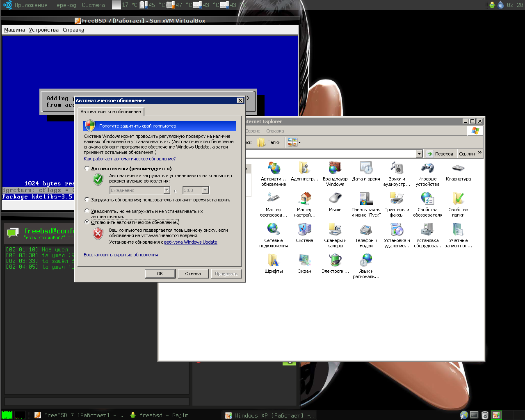Image resolution: width=525 pixels, height=420 pixels.
Task: Select Отключить автоматическое обновление radio option
Action: tap(87, 222)
